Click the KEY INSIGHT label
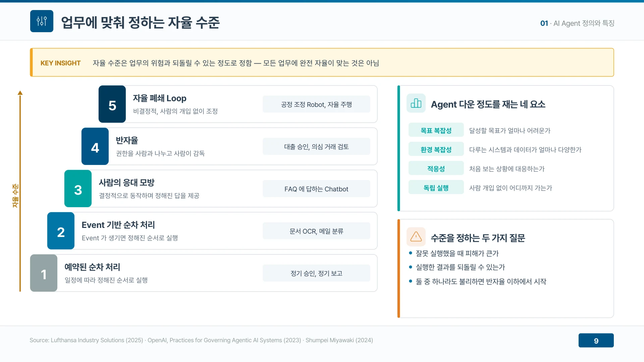The height and width of the screenshot is (362, 644). point(61,63)
